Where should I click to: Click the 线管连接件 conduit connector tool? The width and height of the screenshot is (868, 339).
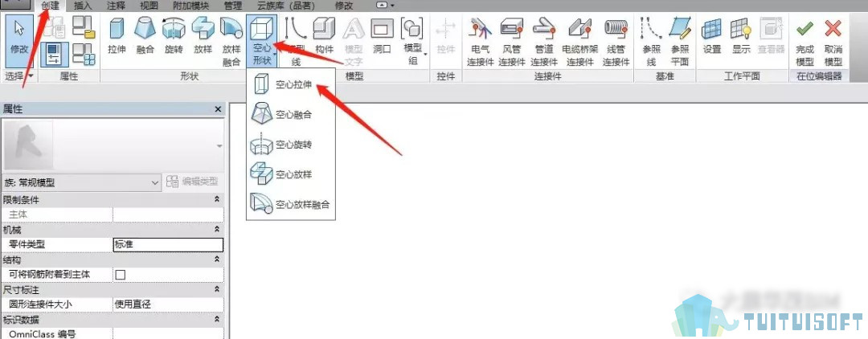click(x=616, y=41)
